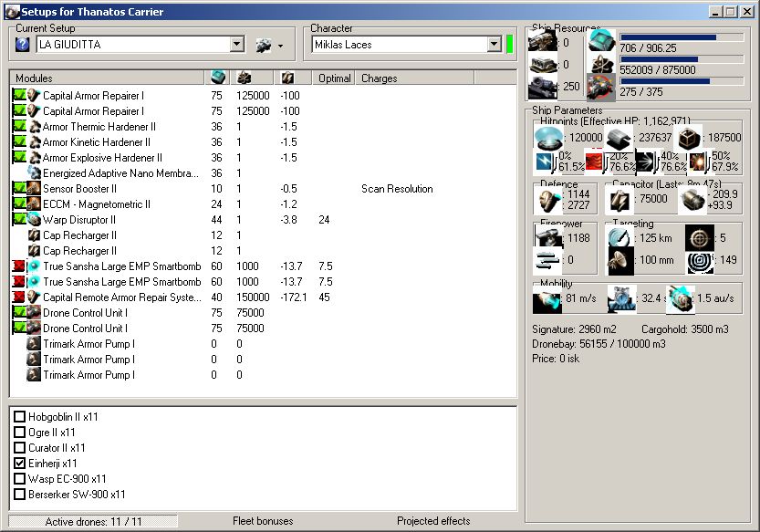Open Fleet bonuses panel
Image resolution: width=760 pixels, height=532 pixels.
tap(263, 521)
